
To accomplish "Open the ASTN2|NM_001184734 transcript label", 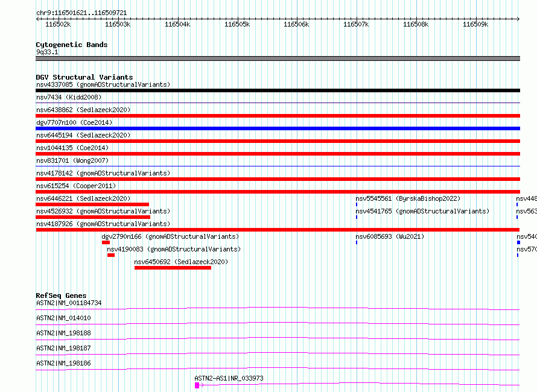I will (x=69, y=303).
